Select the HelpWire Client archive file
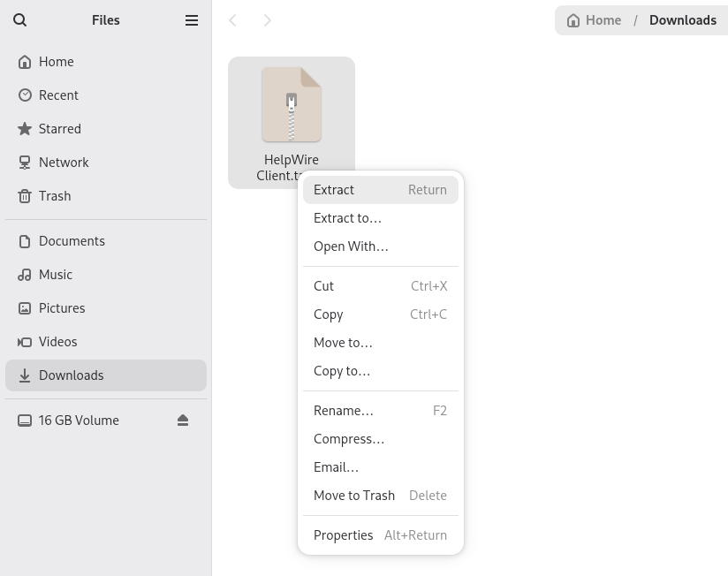728x576 pixels. [x=291, y=123]
